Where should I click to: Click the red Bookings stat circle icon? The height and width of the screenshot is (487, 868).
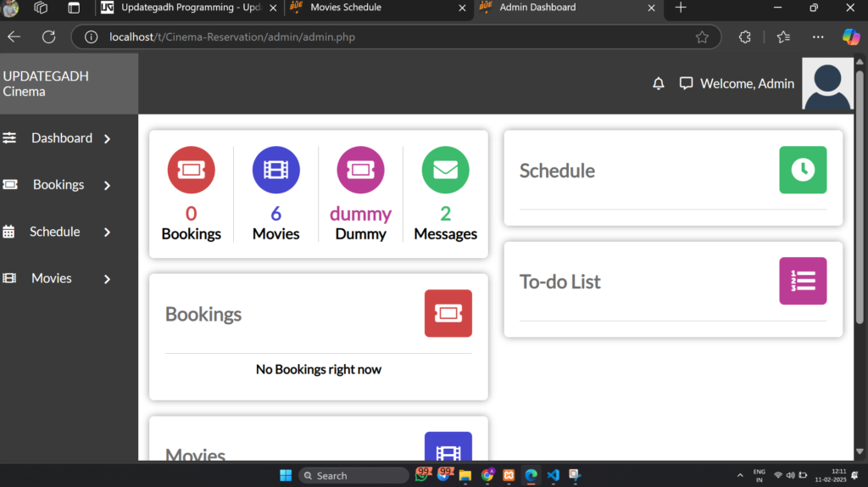(x=191, y=170)
